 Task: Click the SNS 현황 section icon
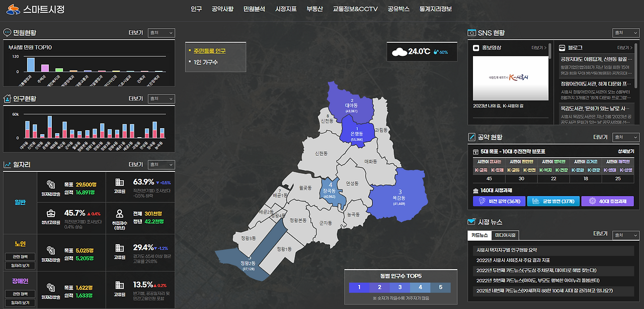(x=471, y=33)
